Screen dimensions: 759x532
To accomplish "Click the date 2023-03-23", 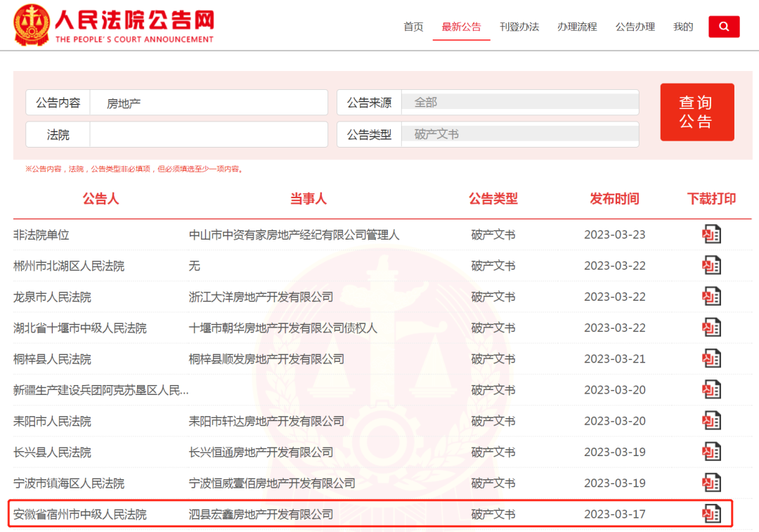I will 615,235.
